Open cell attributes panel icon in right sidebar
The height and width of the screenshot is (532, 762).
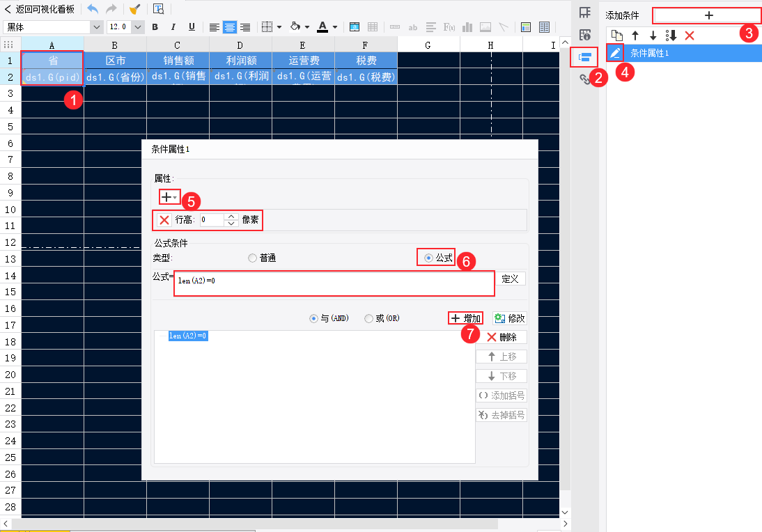tap(585, 35)
